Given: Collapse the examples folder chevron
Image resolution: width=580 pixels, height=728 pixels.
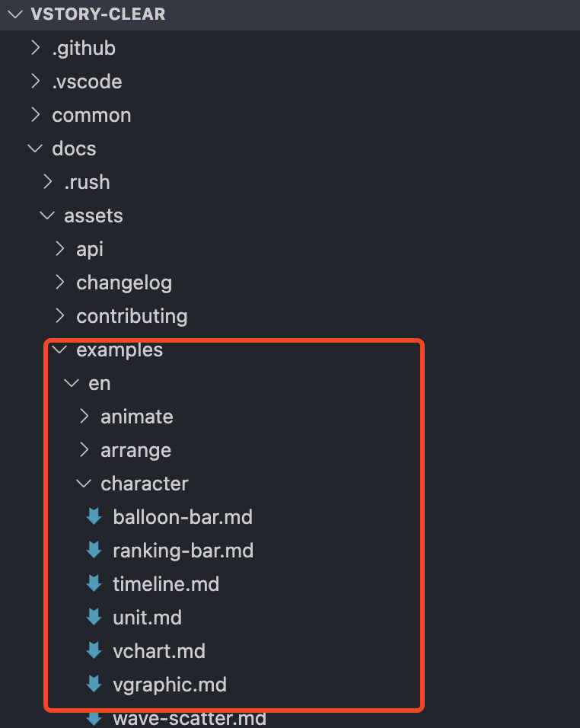Looking at the screenshot, I should pos(60,349).
